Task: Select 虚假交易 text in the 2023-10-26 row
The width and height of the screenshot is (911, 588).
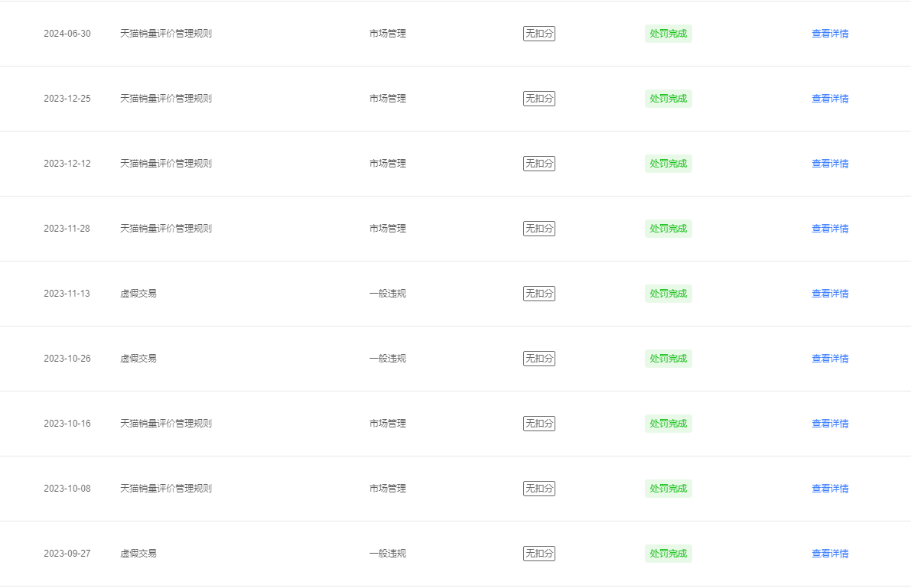Action: (138, 359)
